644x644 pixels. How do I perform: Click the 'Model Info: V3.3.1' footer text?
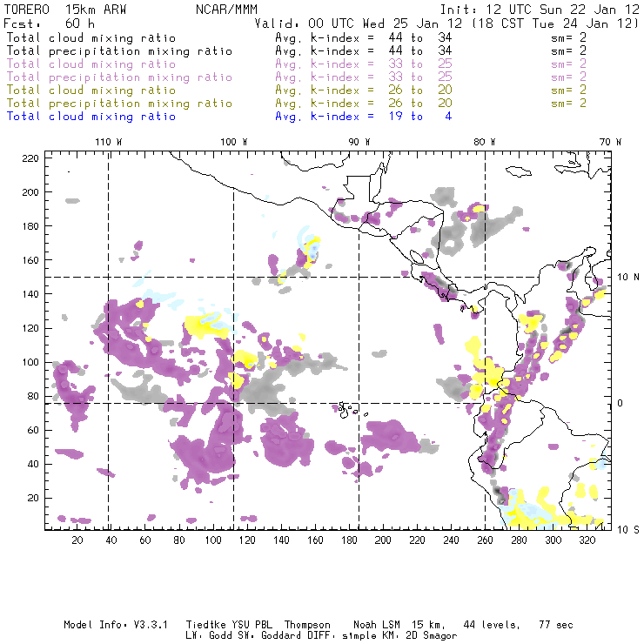point(116,625)
